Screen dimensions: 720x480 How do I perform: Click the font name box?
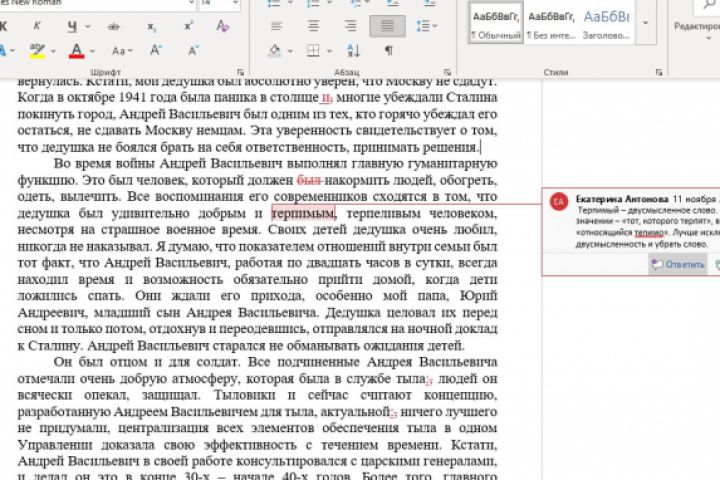point(96,4)
